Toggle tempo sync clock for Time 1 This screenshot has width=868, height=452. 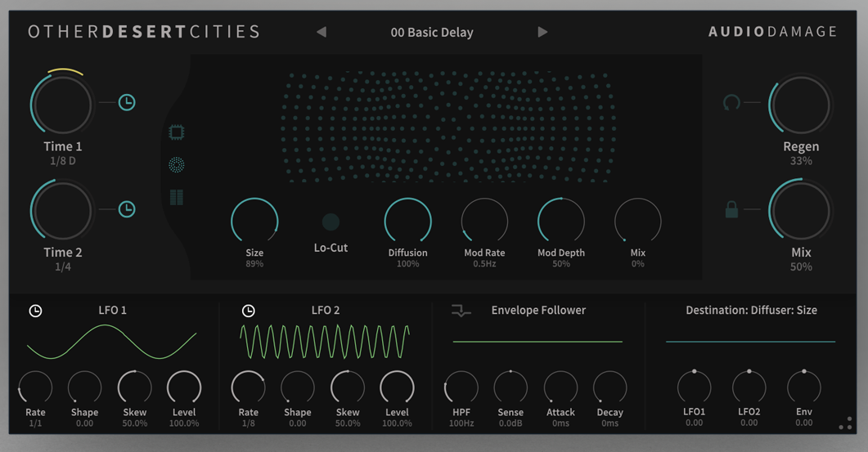coord(127,102)
